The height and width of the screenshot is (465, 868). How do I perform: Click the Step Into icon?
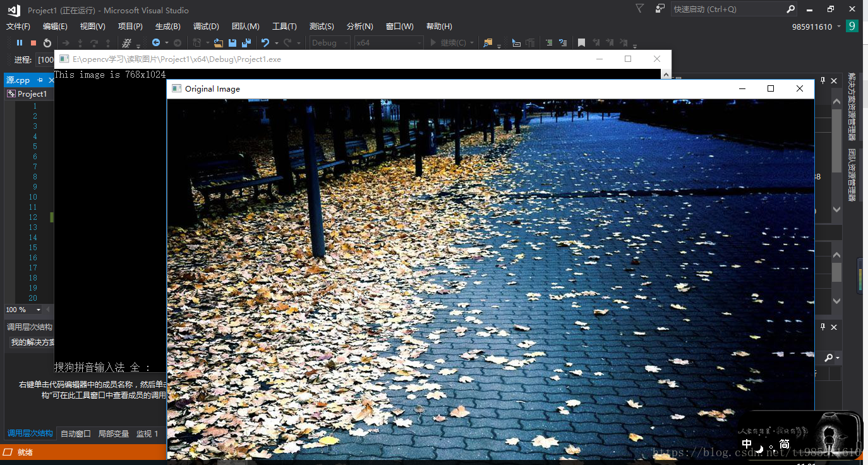tap(80, 43)
